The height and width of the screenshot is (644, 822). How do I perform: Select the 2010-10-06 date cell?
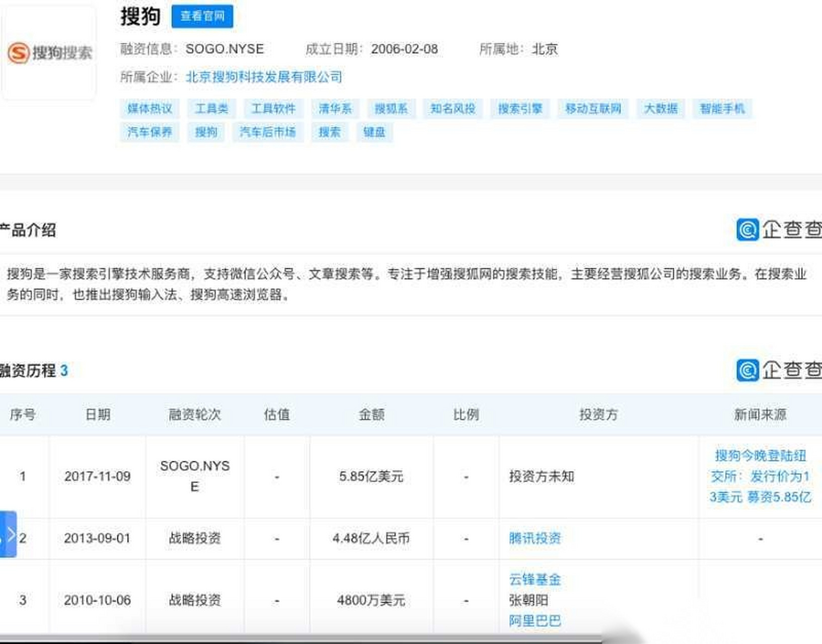pyautogui.click(x=97, y=600)
